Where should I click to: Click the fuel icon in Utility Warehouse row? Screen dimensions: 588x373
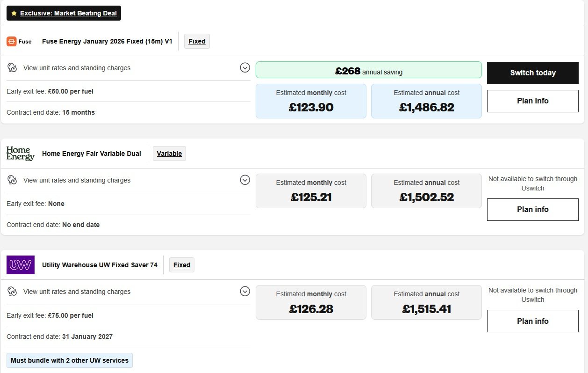point(13,292)
